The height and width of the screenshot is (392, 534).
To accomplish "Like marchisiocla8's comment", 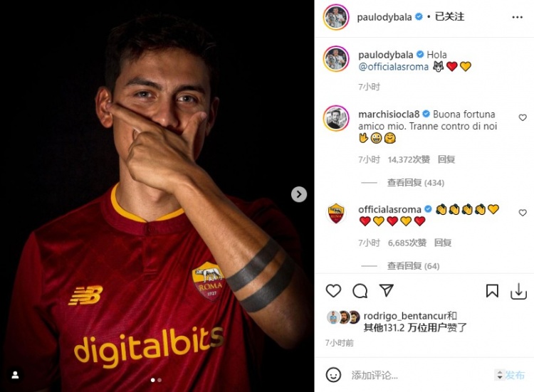I will pos(523,117).
